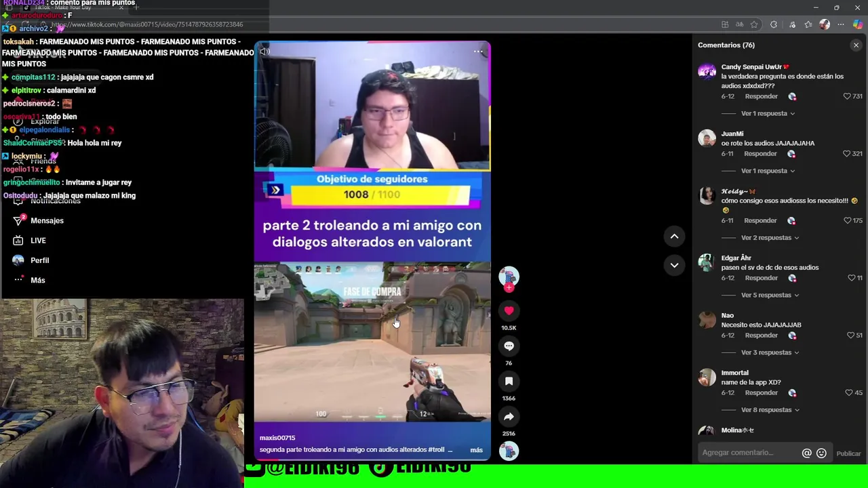Open JuanMi's profile avatar
This screenshot has width=868, height=488.
[707, 138]
